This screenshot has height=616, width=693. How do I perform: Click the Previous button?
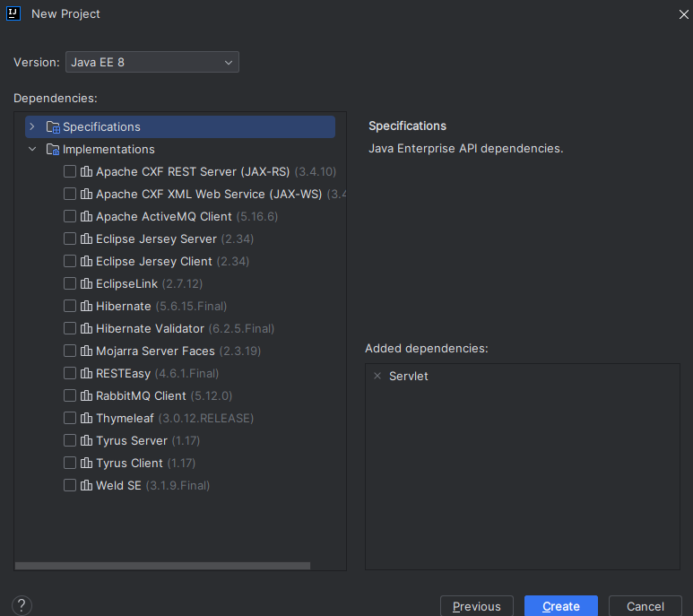click(x=477, y=606)
